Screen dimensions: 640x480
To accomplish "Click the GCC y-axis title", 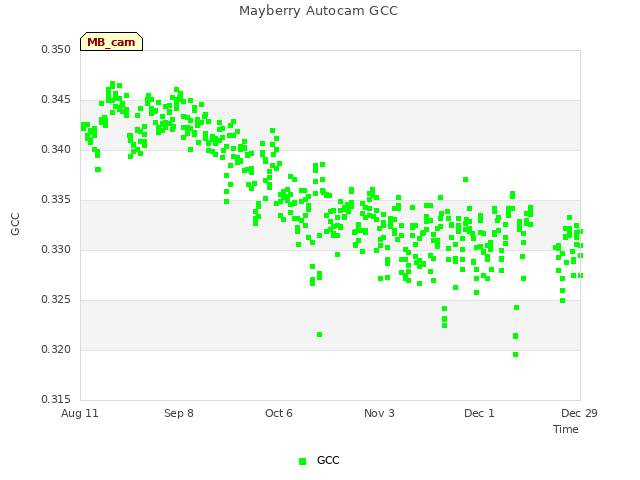I will pyautogui.click(x=15, y=224).
